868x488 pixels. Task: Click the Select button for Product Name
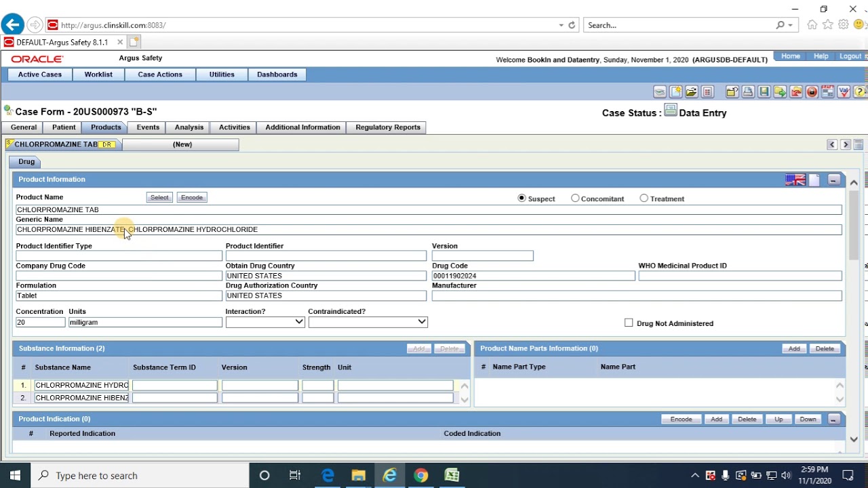tap(159, 197)
